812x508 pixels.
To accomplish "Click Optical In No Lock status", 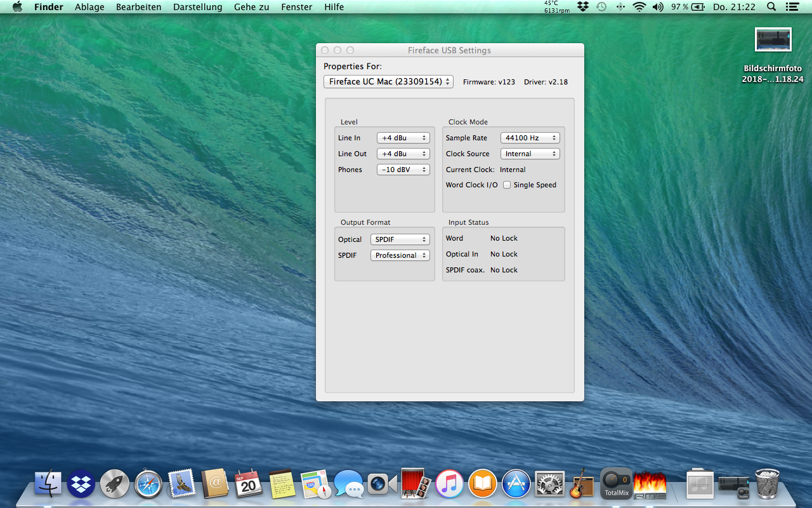I will (x=504, y=254).
